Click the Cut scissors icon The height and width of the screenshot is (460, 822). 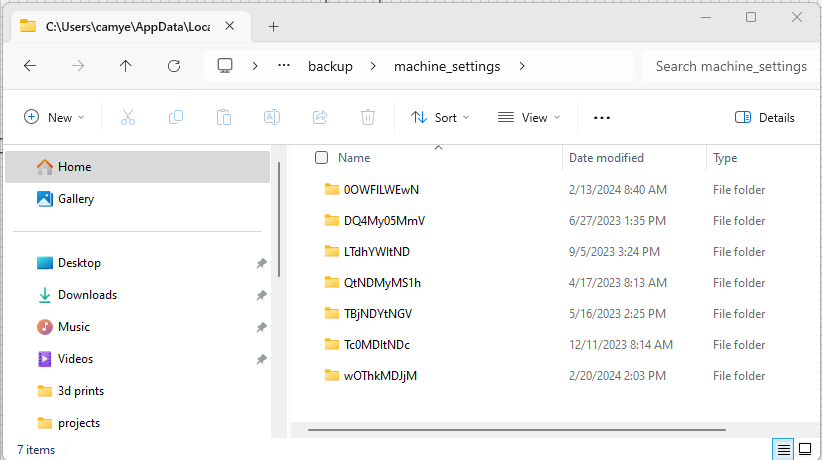tap(128, 117)
